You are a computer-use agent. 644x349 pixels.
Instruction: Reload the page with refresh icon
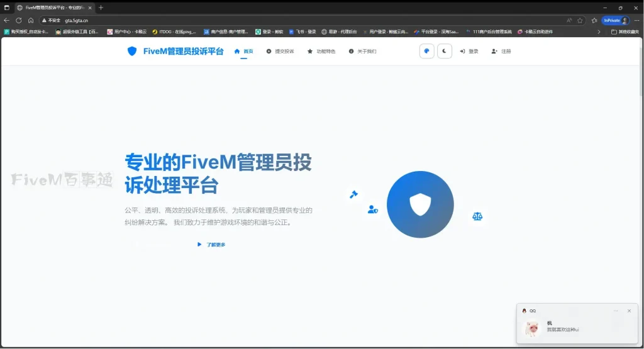click(18, 20)
